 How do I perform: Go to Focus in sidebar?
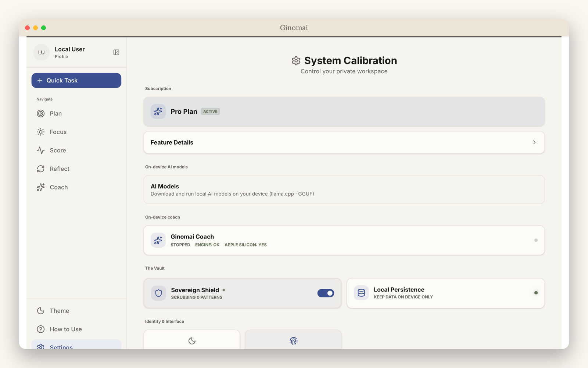point(76,132)
